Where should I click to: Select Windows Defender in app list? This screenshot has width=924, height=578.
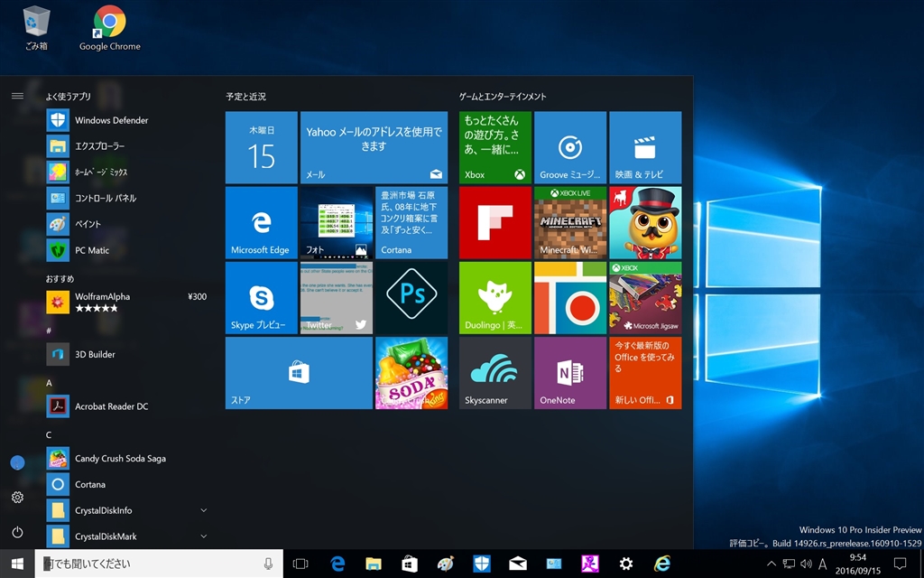(112, 120)
